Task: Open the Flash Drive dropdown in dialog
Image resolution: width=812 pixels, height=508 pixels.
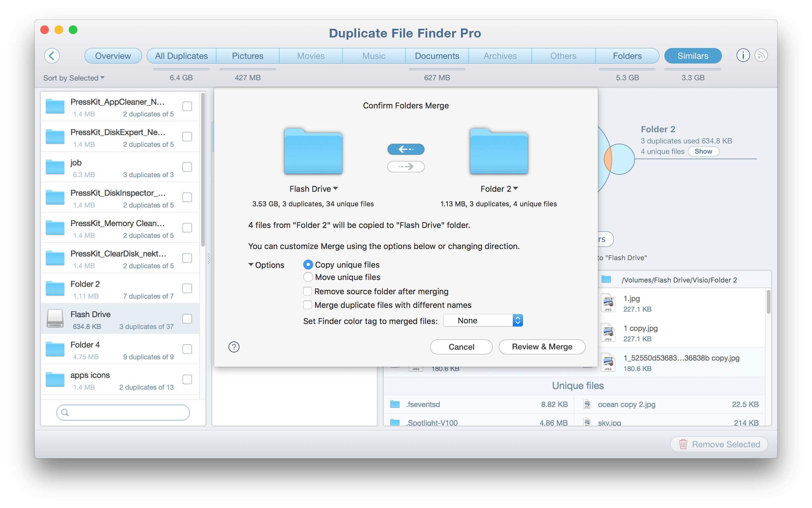Action: 313,189
